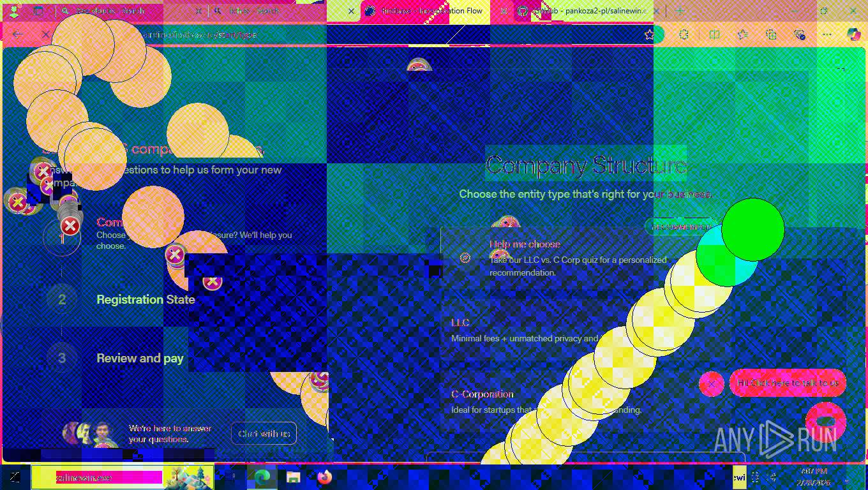Click the support team avatars
Screen dimensions: 868x490
[x=89, y=433]
